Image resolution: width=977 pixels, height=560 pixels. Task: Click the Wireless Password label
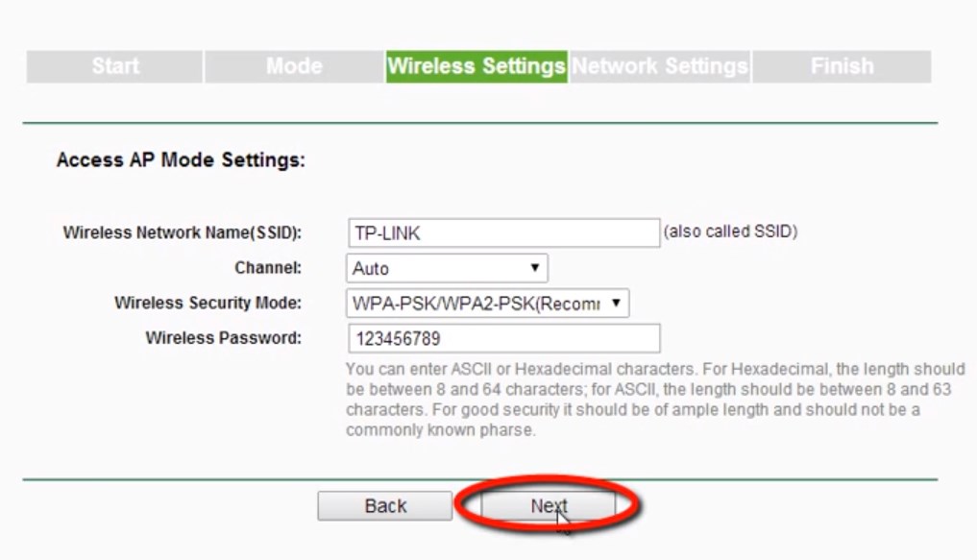223,338
